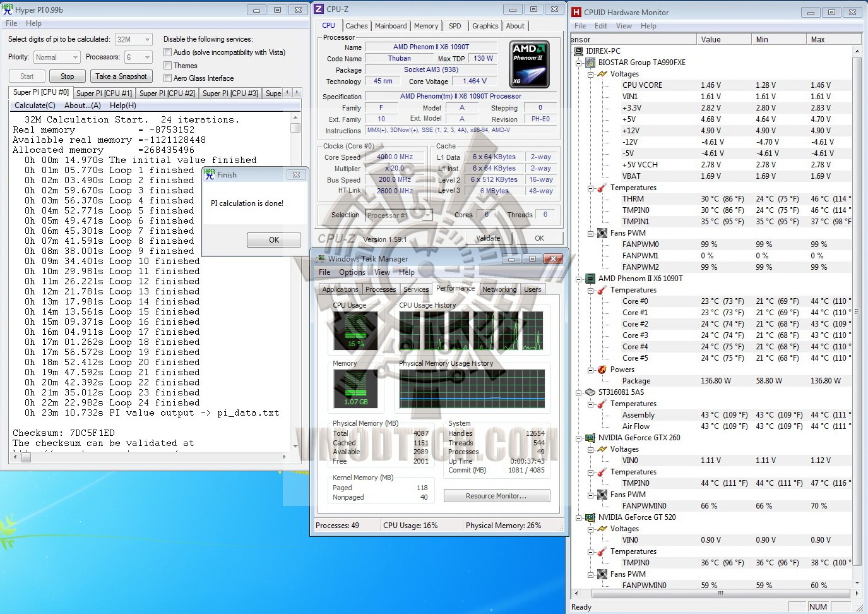Open the Processors count dropdown
This screenshot has width=868, height=614.
(139, 57)
